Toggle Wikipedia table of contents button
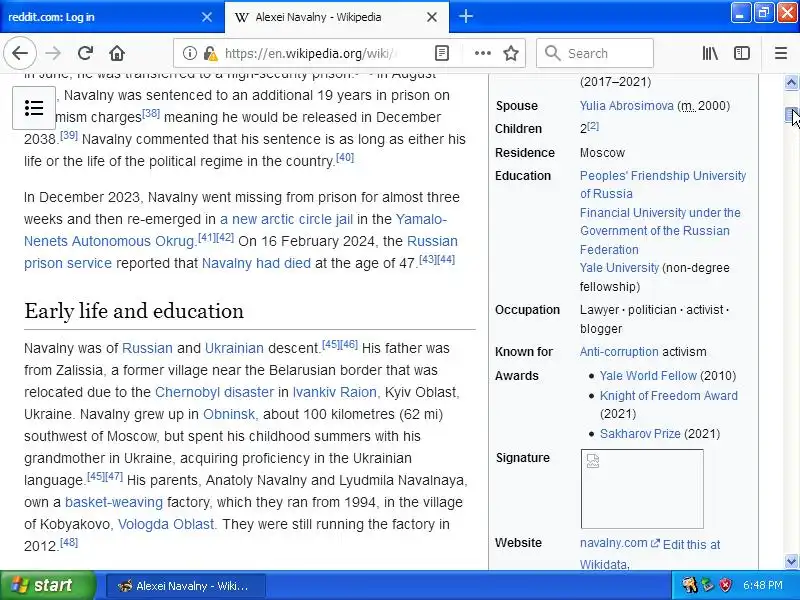Image resolution: width=800 pixels, height=600 pixels. click(34, 108)
